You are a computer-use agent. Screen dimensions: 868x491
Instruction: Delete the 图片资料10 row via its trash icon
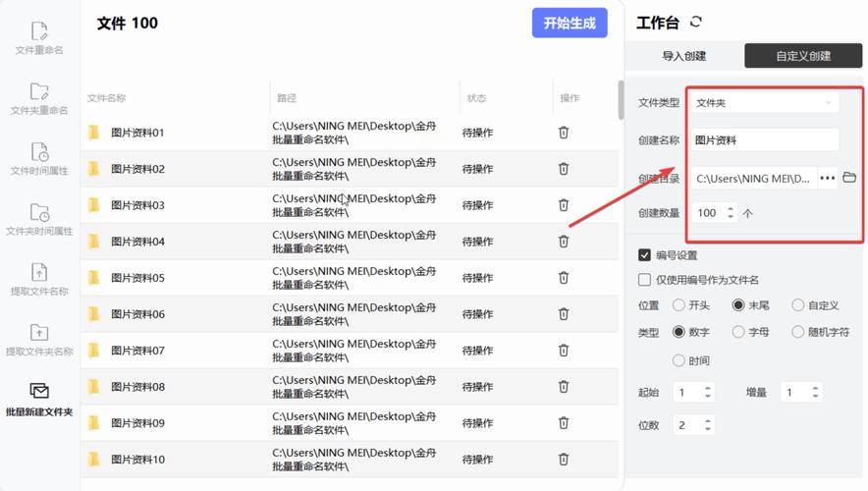click(564, 459)
